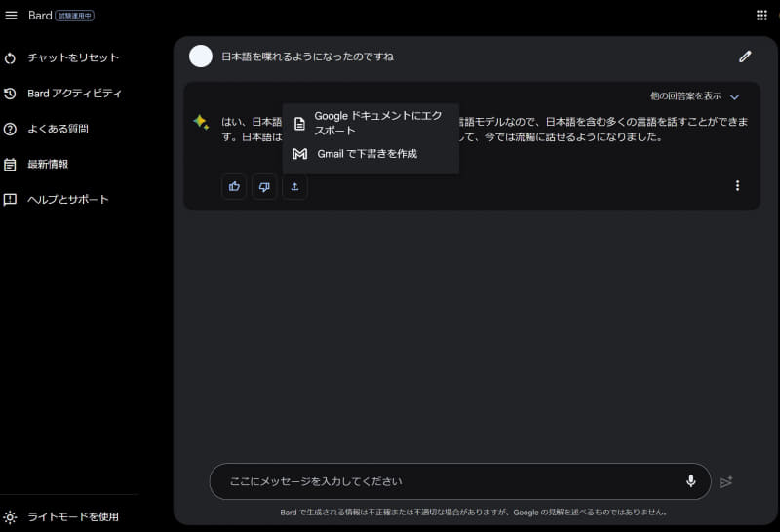The image size is (780, 532).
Task: Choose Google ドキュメントにエクスポート
Action: pyautogui.click(x=370, y=123)
